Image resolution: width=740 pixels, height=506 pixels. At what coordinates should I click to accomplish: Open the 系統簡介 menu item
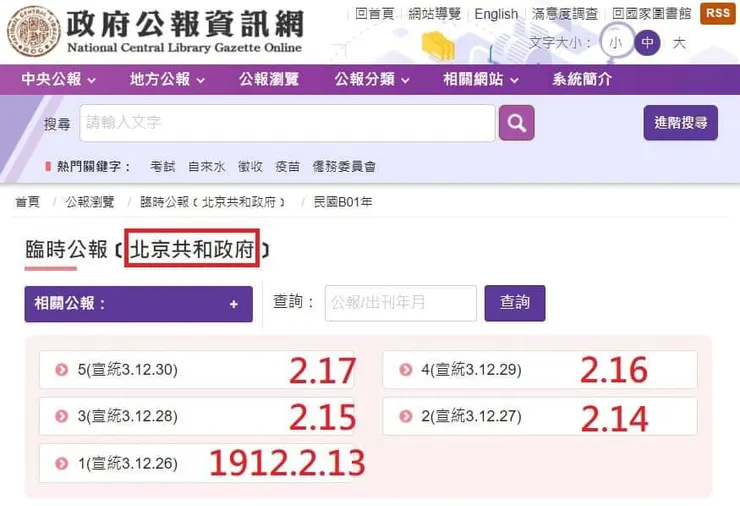pyautogui.click(x=582, y=79)
